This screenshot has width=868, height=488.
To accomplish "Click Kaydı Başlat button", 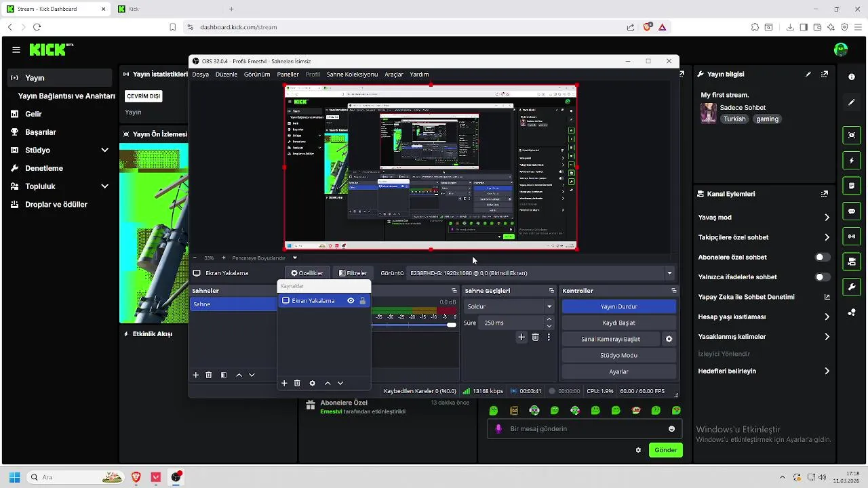I will 618,323.
